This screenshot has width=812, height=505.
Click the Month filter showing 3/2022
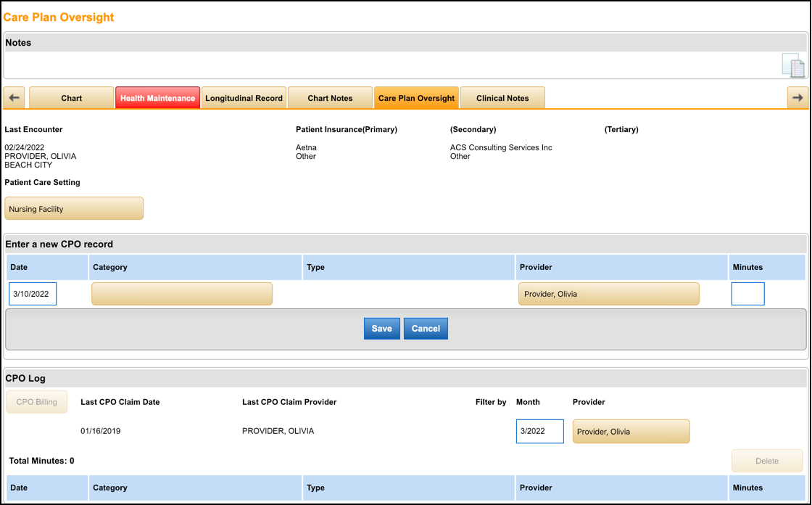click(x=539, y=431)
